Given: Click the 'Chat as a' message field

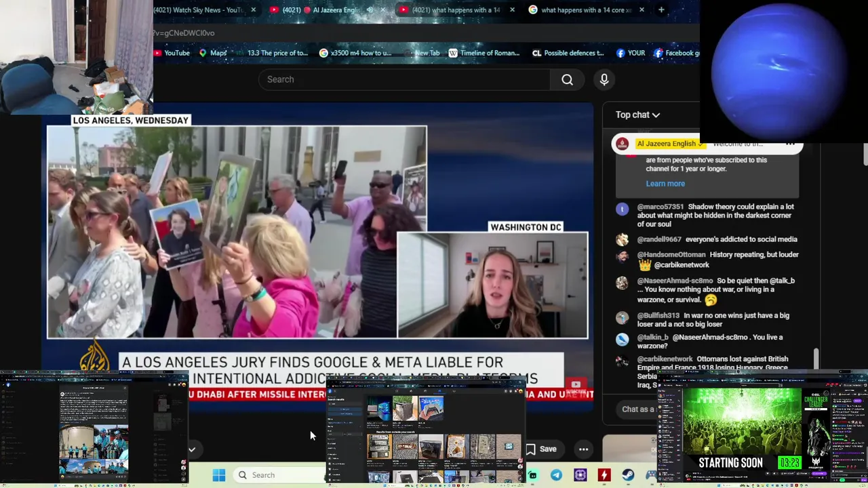Looking at the screenshot, I should click(637, 409).
